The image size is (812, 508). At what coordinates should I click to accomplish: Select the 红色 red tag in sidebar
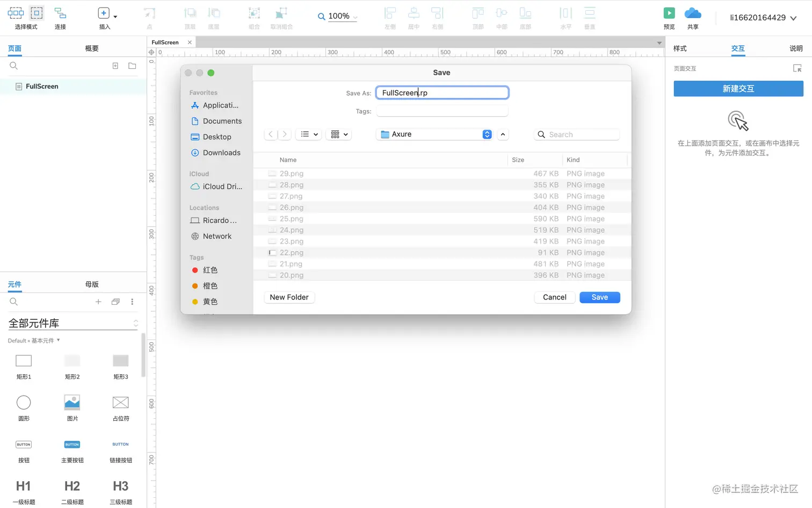click(205, 270)
